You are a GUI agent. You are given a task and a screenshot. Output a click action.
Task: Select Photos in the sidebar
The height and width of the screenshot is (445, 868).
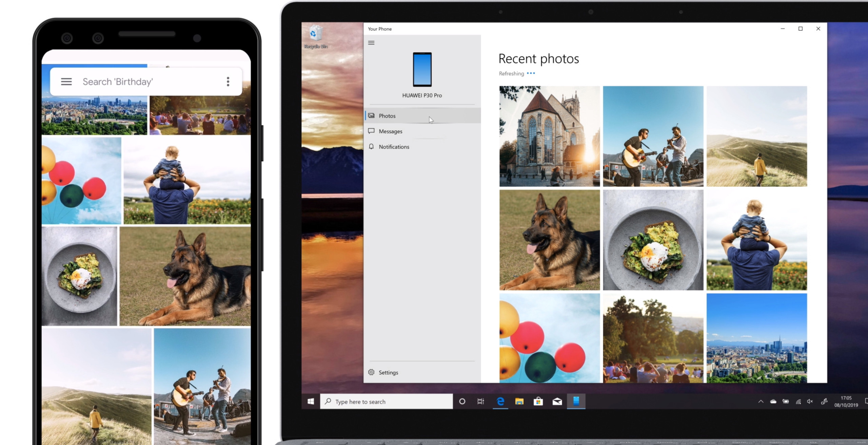coord(422,116)
